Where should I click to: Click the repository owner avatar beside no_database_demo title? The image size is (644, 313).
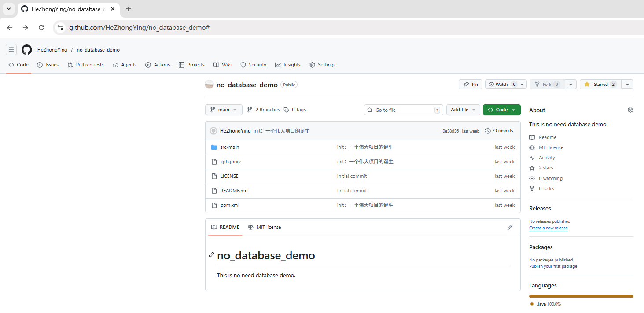click(210, 85)
